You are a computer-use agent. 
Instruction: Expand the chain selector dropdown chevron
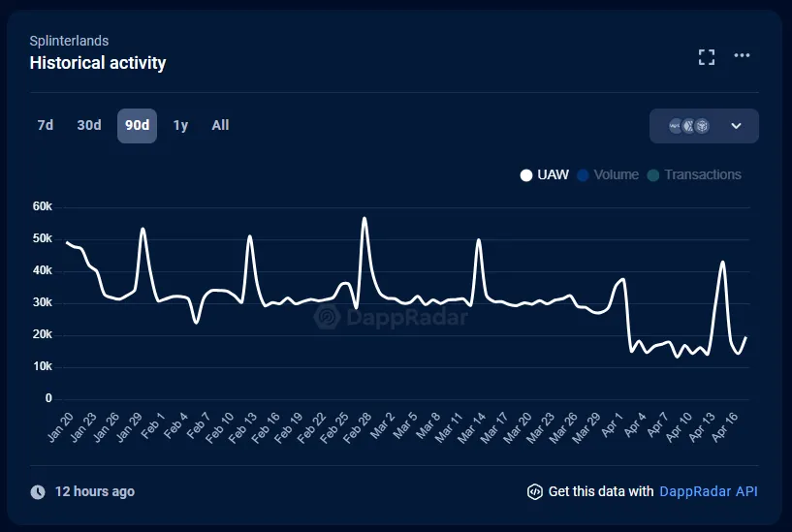736,126
